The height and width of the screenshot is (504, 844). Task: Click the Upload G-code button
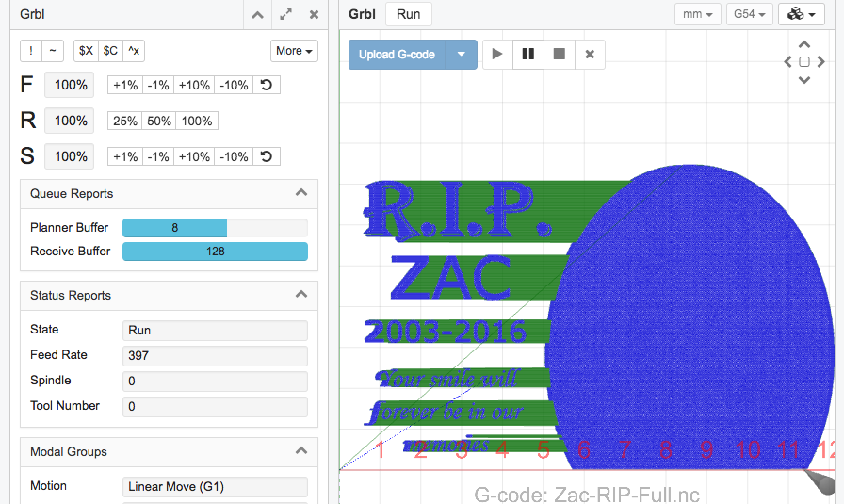pyautogui.click(x=397, y=55)
